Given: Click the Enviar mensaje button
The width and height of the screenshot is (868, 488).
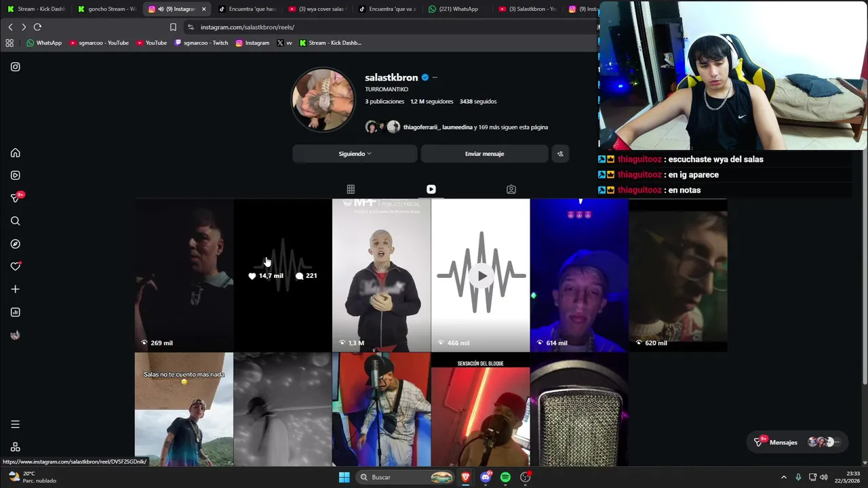Looking at the screenshot, I should click(x=484, y=154).
